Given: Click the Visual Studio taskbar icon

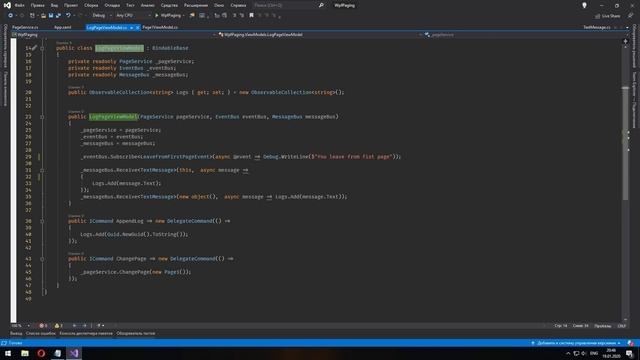Looking at the screenshot, I should pyautogui.click(x=74, y=353).
